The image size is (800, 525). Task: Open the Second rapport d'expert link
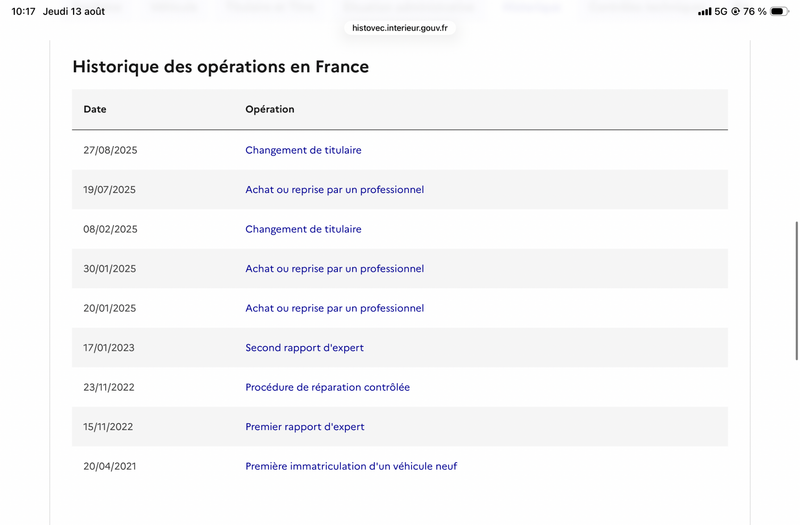coord(304,348)
